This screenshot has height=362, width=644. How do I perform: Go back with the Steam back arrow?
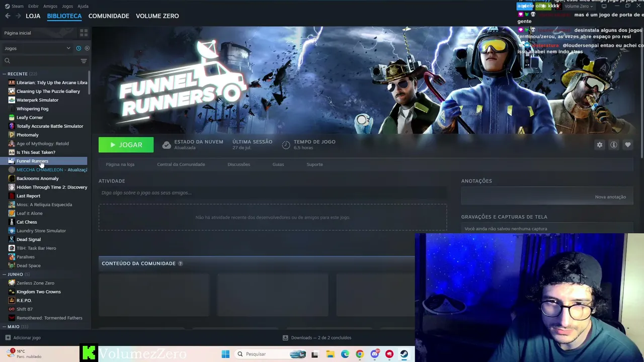pyautogui.click(x=8, y=16)
